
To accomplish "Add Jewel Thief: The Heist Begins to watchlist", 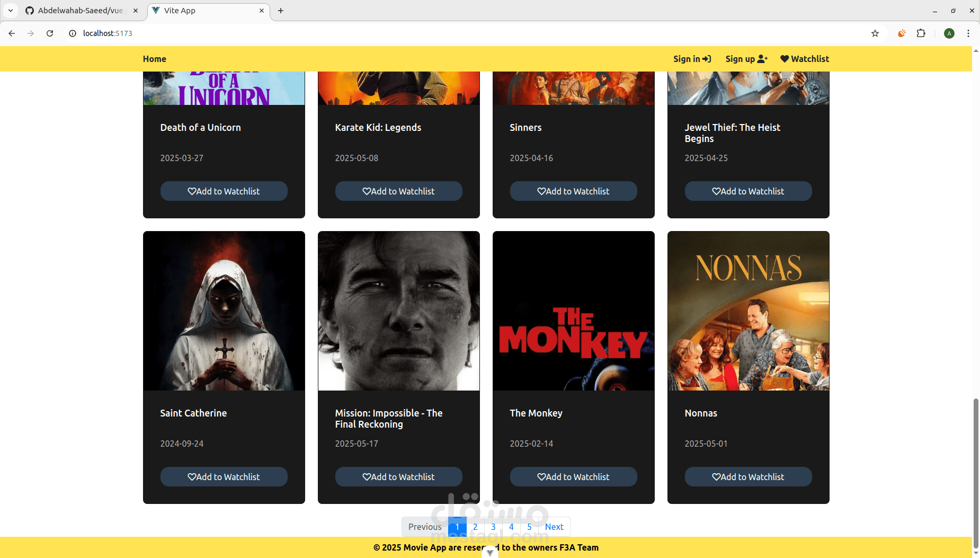I will pyautogui.click(x=749, y=191).
